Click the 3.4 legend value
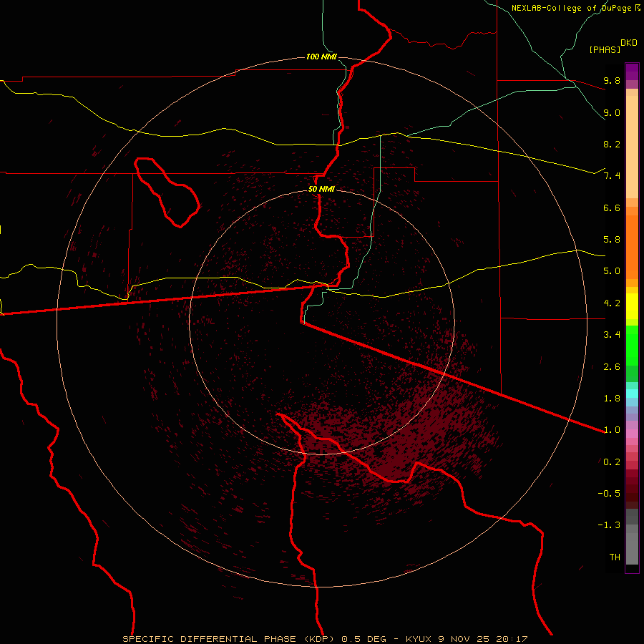Screen dimensions: 644x644 [612, 335]
